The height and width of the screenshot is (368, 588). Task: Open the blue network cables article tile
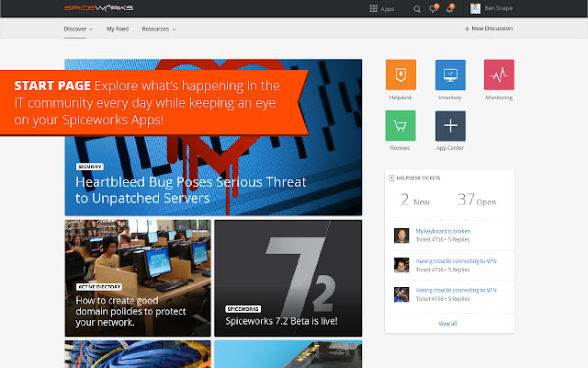point(138,354)
